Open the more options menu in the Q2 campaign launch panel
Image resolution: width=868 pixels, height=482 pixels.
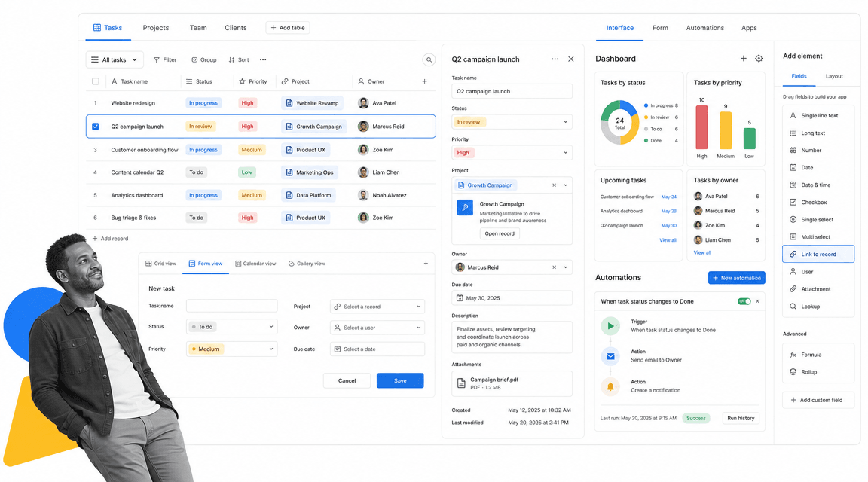[555, 59]
